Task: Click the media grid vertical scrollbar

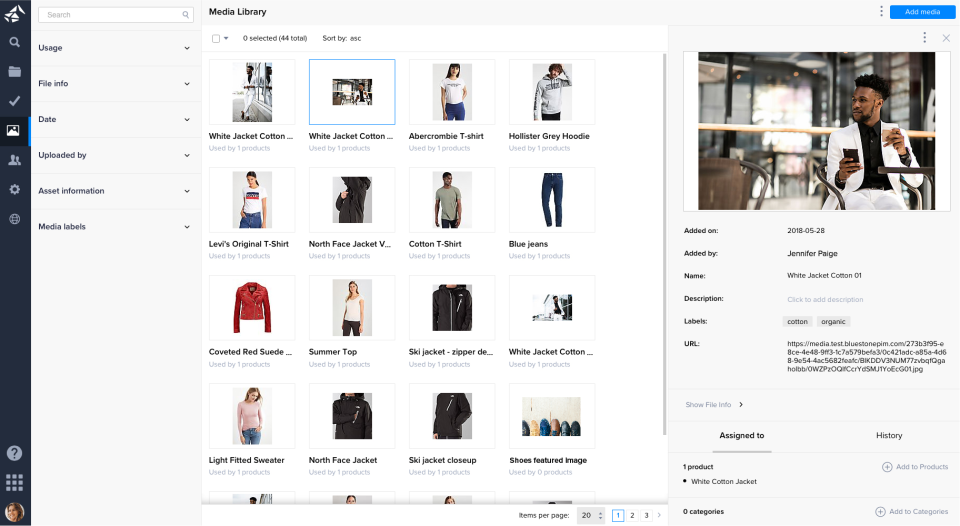Action: pyautogui.click(x=664, y=245)
